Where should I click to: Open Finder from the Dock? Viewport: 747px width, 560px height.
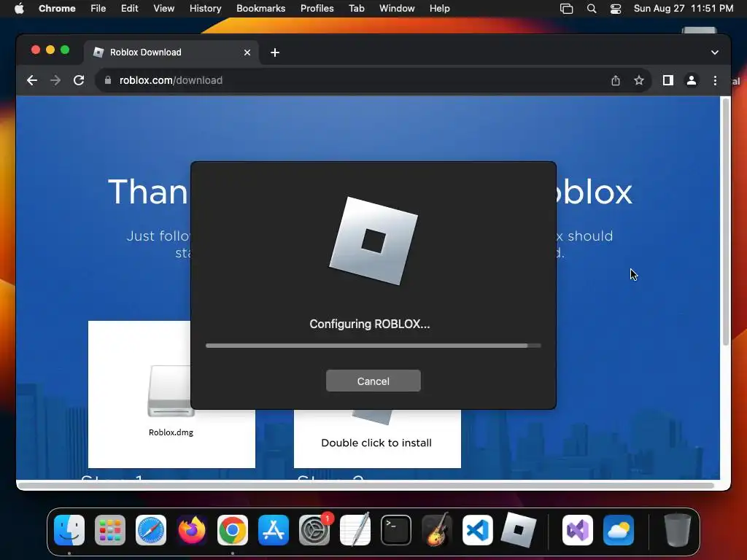pos(69,530)
